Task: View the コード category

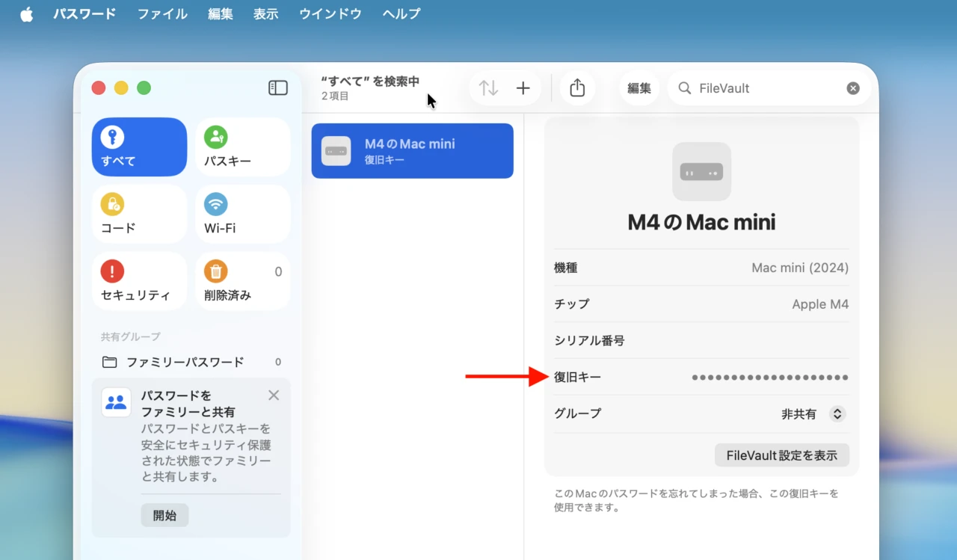Action: click(138, 214)
